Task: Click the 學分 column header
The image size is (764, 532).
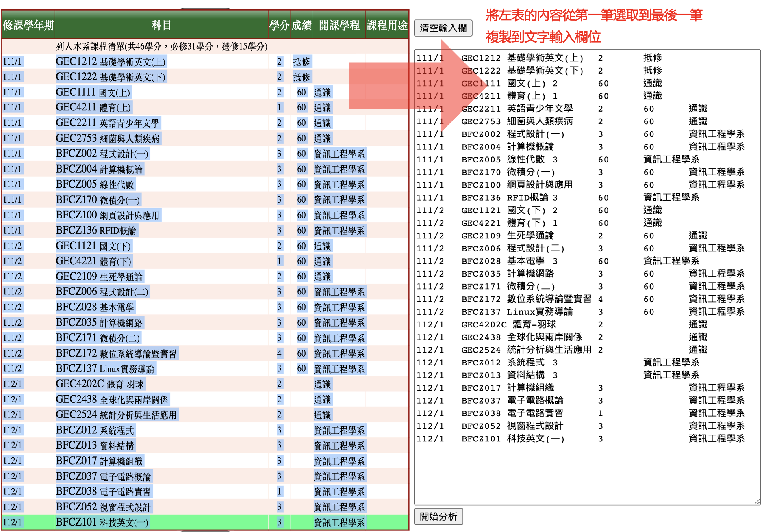Action: [279, 26]
